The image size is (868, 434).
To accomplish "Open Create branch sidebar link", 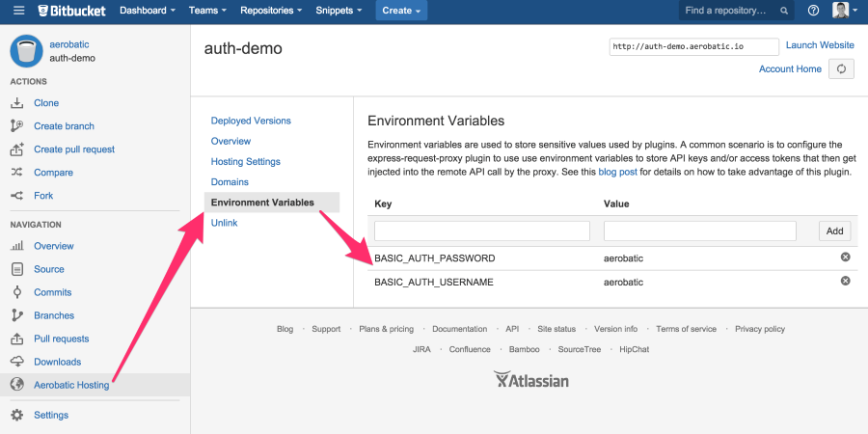I will [65, 126].
